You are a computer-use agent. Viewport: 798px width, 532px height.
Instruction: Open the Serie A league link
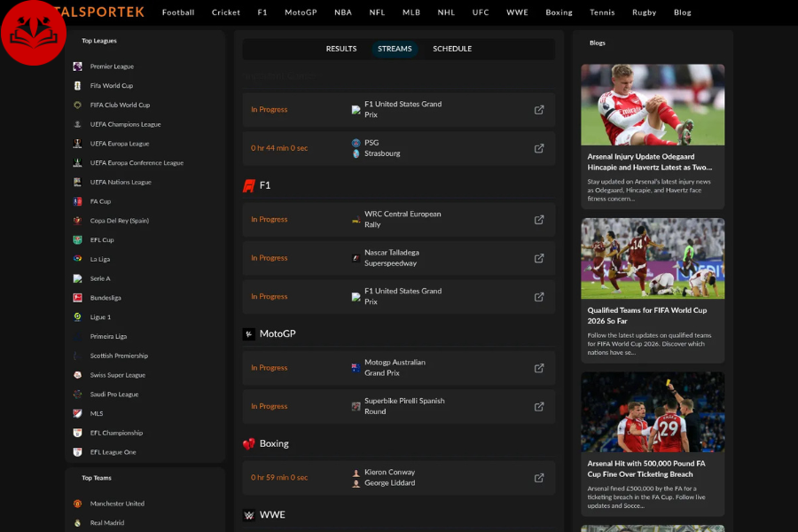pyautogui.click(x=100, y=278)
